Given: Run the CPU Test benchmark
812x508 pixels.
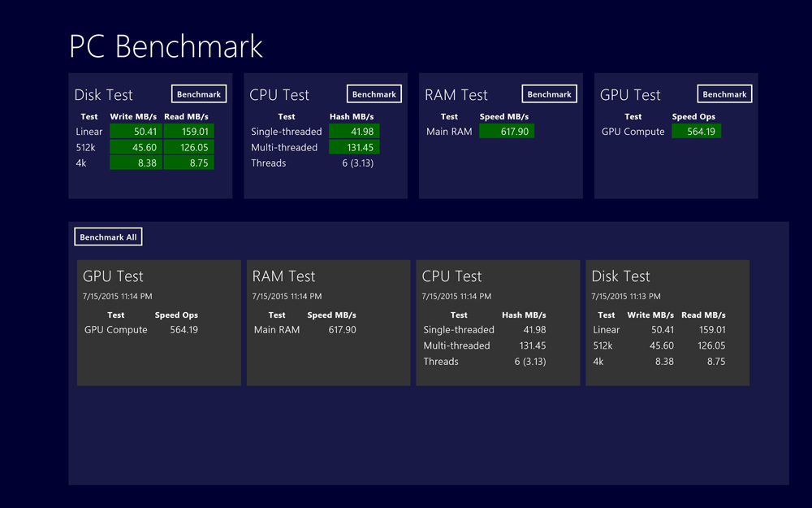Looking at the screenshot, I should coord(374,94).
